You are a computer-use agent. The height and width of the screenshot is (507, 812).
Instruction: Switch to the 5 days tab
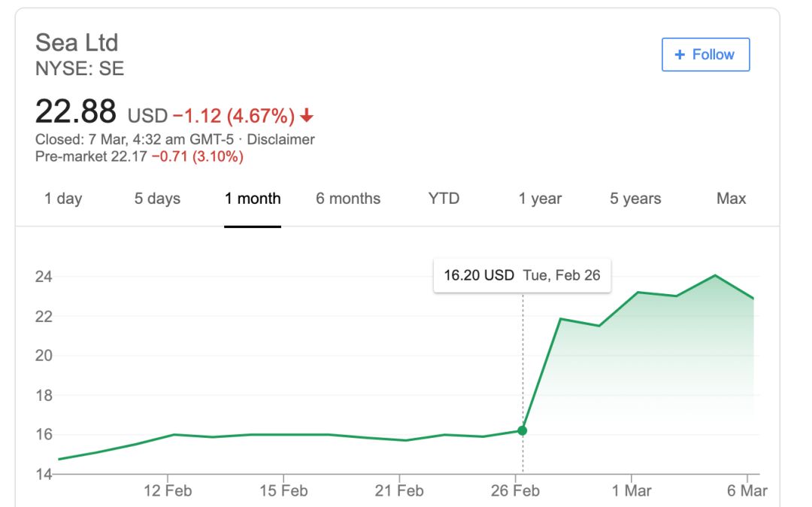coord(157,199)
